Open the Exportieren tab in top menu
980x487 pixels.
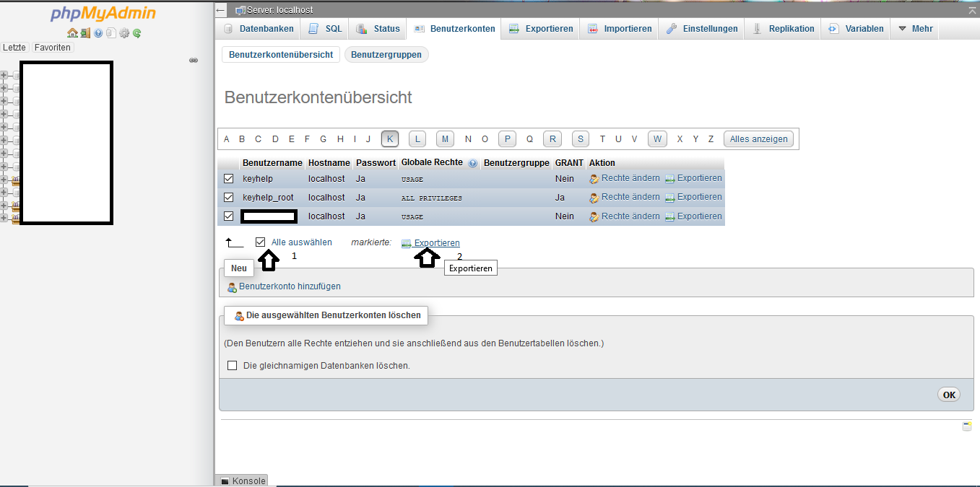pyautogui.click(x=541, y=29)
